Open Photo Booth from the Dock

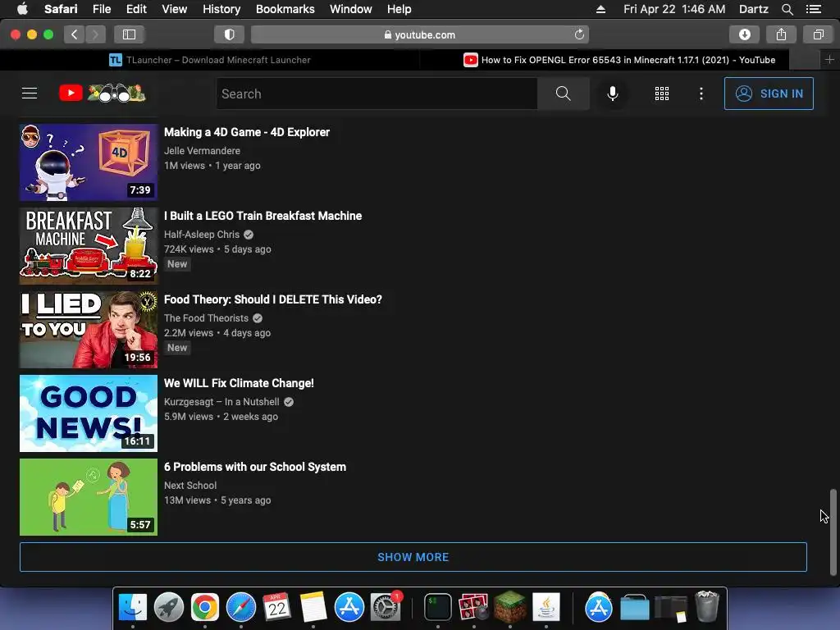473,607
